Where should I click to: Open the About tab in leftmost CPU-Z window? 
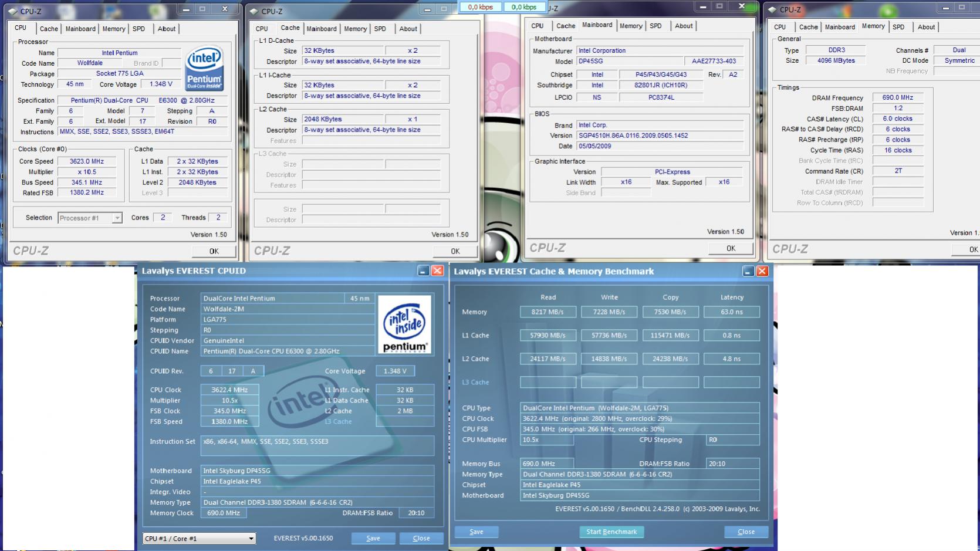point(166,29)
